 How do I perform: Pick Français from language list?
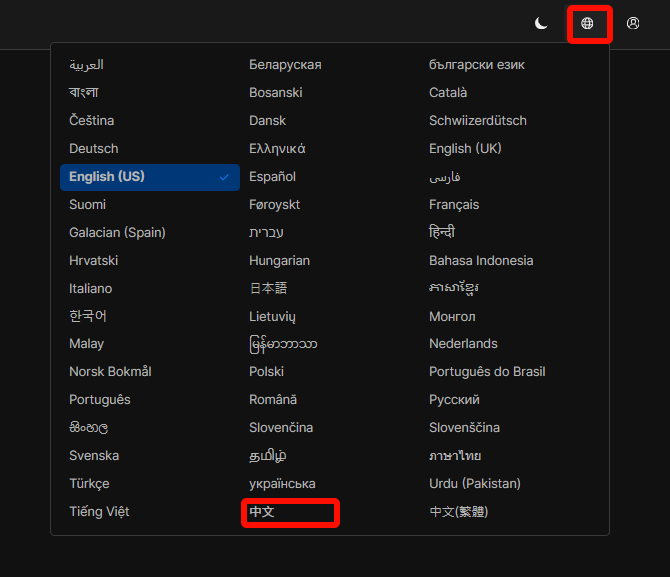point(454,205)
